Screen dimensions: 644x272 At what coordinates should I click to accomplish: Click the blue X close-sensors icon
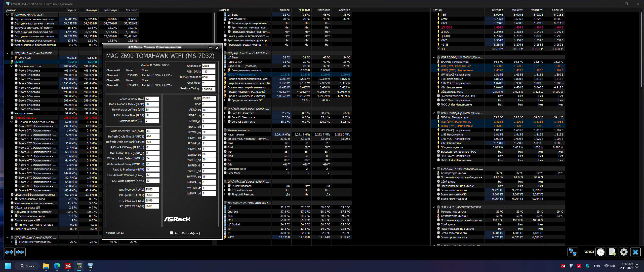pos(635,252)
